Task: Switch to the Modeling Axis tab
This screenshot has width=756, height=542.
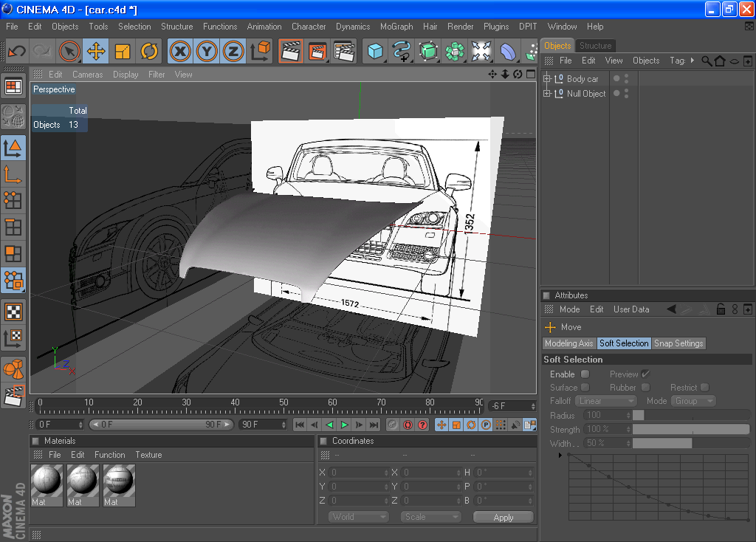Action: 569,343
